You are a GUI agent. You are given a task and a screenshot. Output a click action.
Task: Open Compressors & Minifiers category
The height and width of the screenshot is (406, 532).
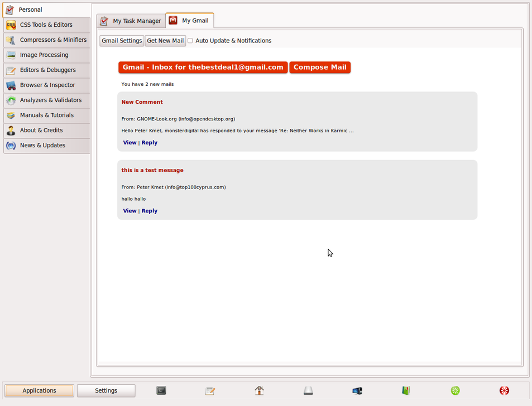(47, 40)
